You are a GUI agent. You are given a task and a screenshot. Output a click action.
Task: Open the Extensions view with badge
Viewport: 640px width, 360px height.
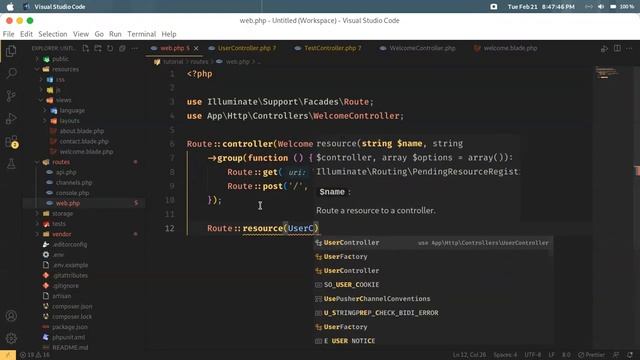click(x=11, y=142)
